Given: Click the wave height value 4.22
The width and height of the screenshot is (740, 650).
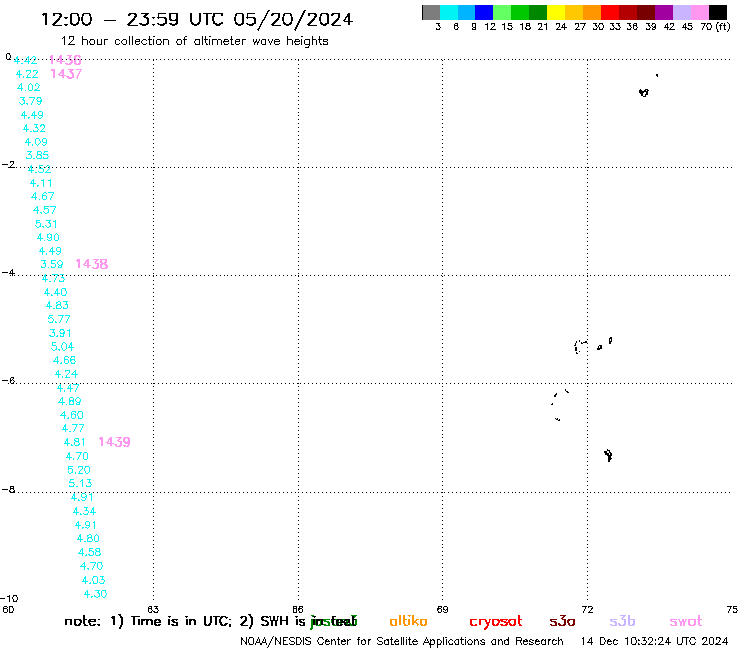Looking at the screenshot, I should (x=27, y=74).
